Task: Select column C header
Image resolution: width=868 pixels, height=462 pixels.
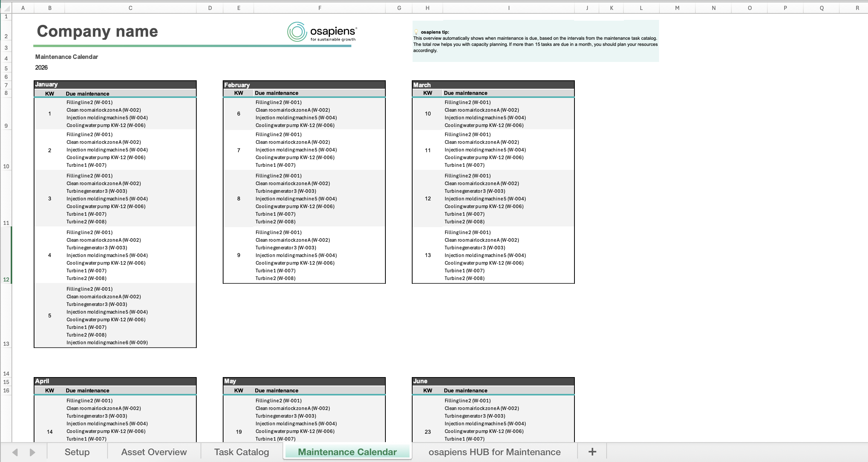Action: click(x=131, y=8)
